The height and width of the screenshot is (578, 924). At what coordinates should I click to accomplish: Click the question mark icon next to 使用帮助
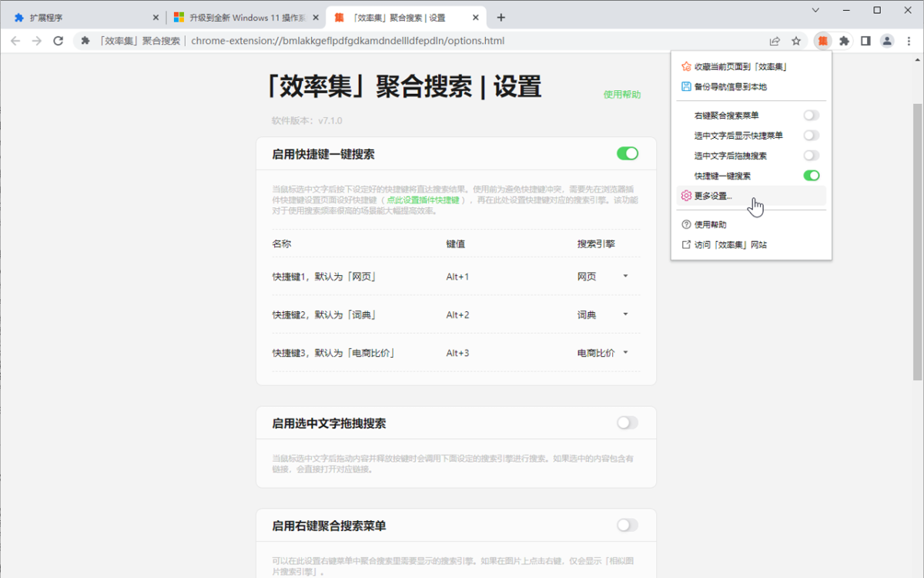click(x=685, y=224)
